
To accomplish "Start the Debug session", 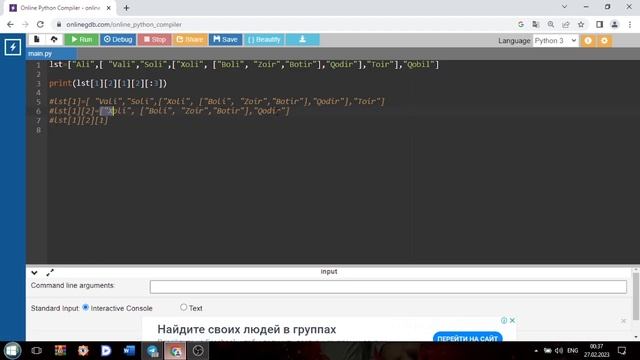I will point(118,40).
